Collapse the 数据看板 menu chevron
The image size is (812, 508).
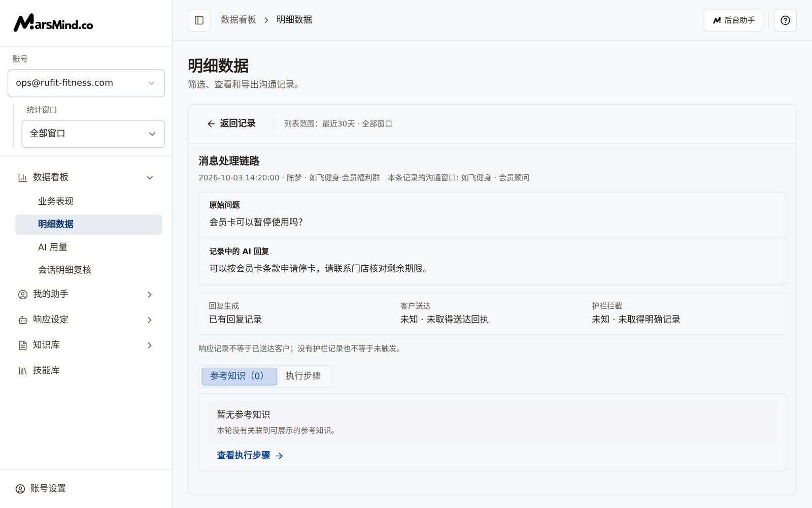pyautogui.click(x=150, y=177)
